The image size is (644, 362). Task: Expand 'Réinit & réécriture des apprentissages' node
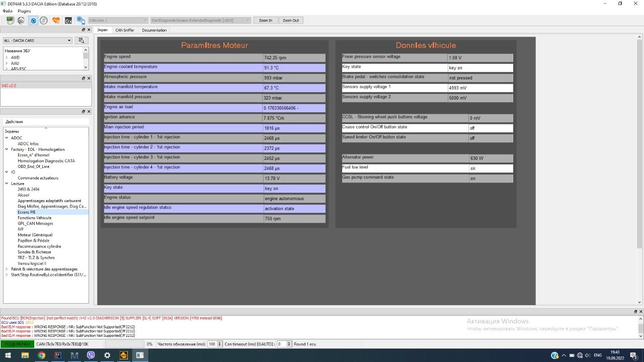click(x=7, y=269)
